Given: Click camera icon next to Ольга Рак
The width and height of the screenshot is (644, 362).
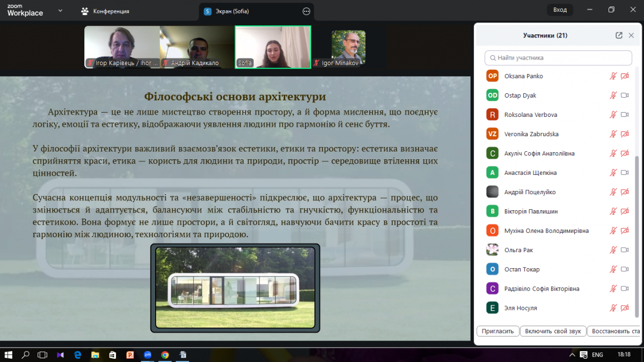Looking at the screenshot, I should pos(625,250).
